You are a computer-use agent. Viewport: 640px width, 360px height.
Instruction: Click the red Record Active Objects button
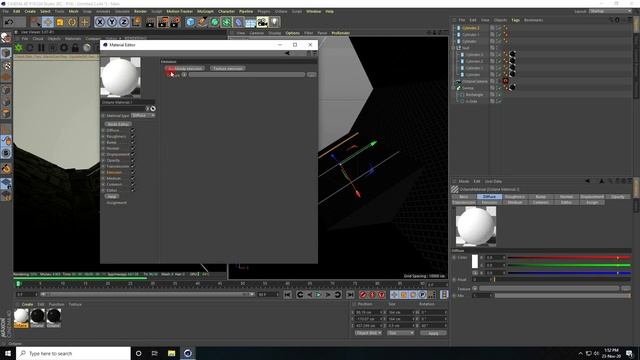pyautogui.click(x=363, y=295)
